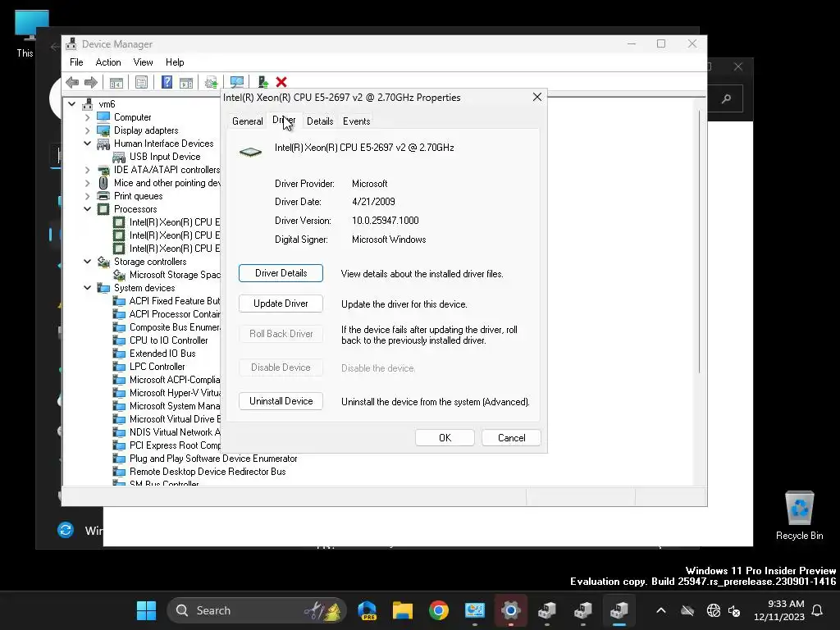
Task: Open the notification bell icon
Action: tap(817, 610)
